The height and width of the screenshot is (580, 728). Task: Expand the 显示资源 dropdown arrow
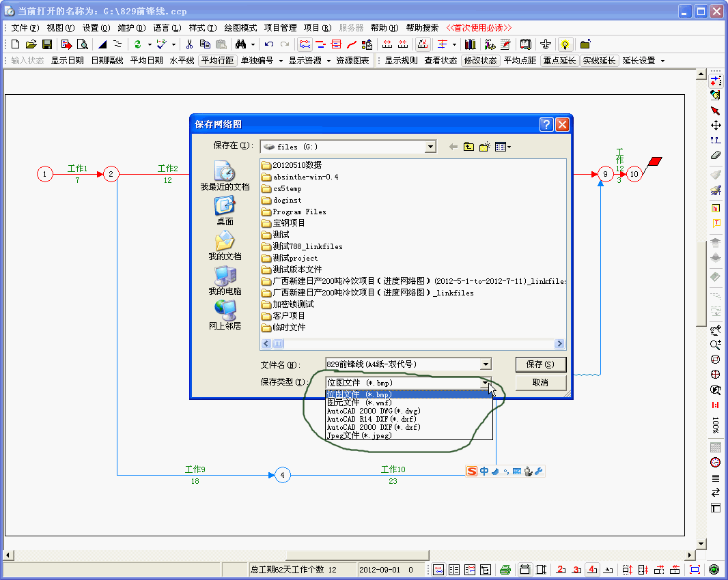click(x=328, y=61)
